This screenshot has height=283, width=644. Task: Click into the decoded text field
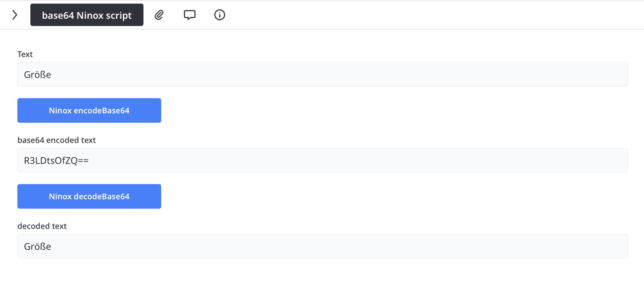(322, 246)
